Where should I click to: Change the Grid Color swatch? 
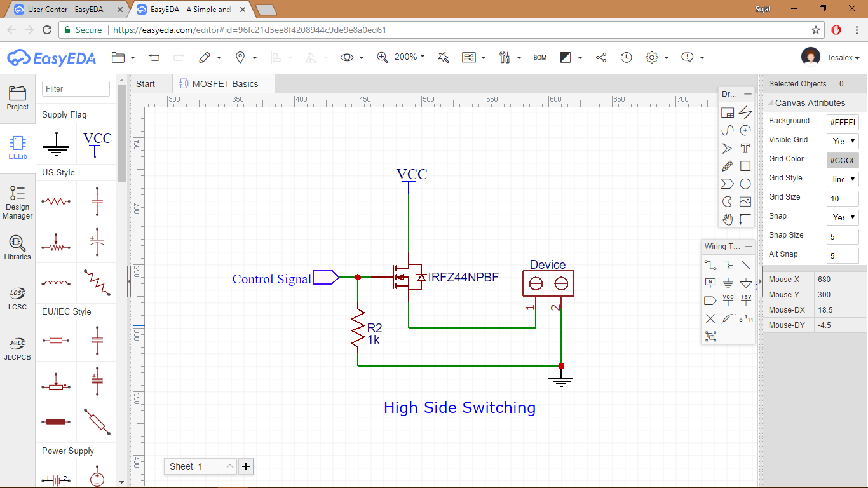(x=842, y=159)
